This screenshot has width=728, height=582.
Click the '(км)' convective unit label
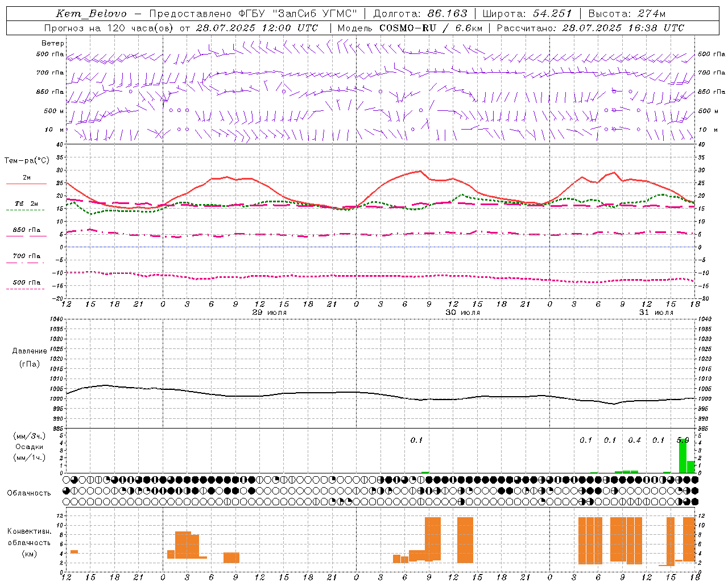(x=30, y=554)
